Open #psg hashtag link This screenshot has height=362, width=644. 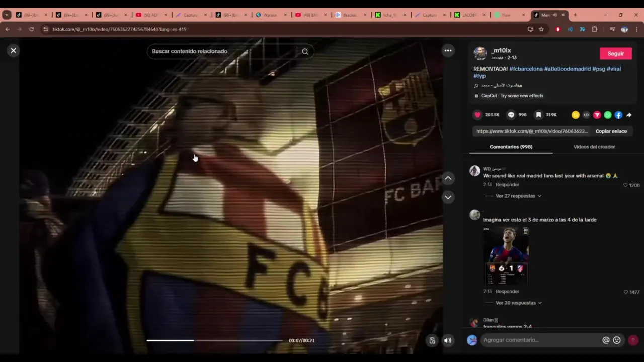tap(598, 69)
